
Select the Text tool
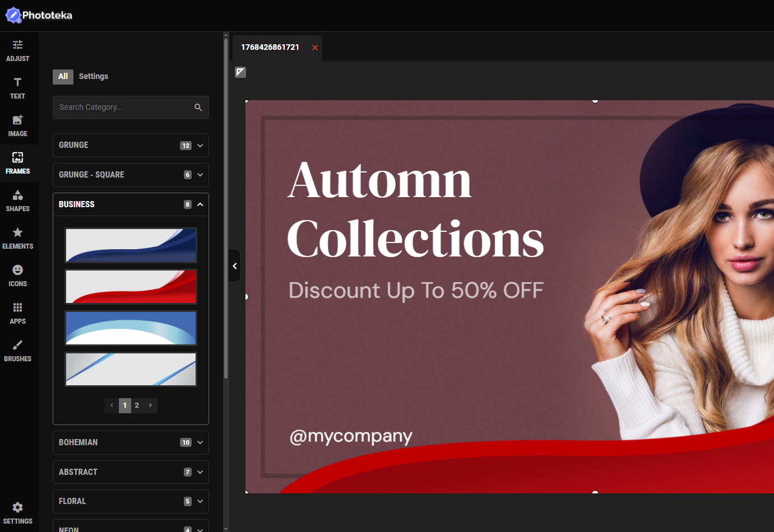[17, 88]
